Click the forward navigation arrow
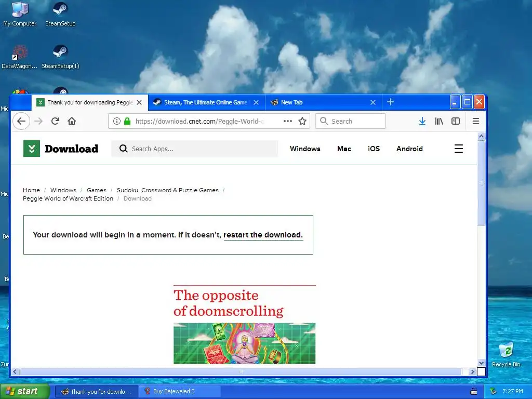The width and height of the screenshot is (532, 399). (38, 121)
